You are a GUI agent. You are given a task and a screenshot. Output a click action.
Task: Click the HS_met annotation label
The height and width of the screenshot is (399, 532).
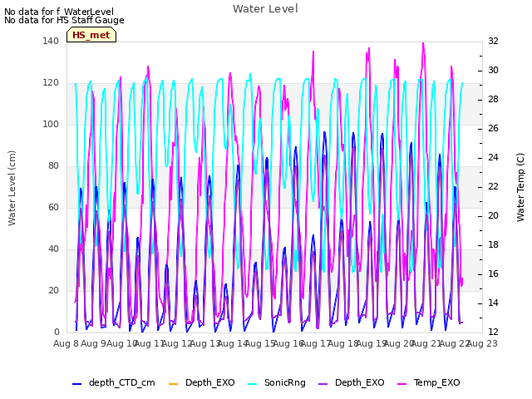click(x=91, y=35)
